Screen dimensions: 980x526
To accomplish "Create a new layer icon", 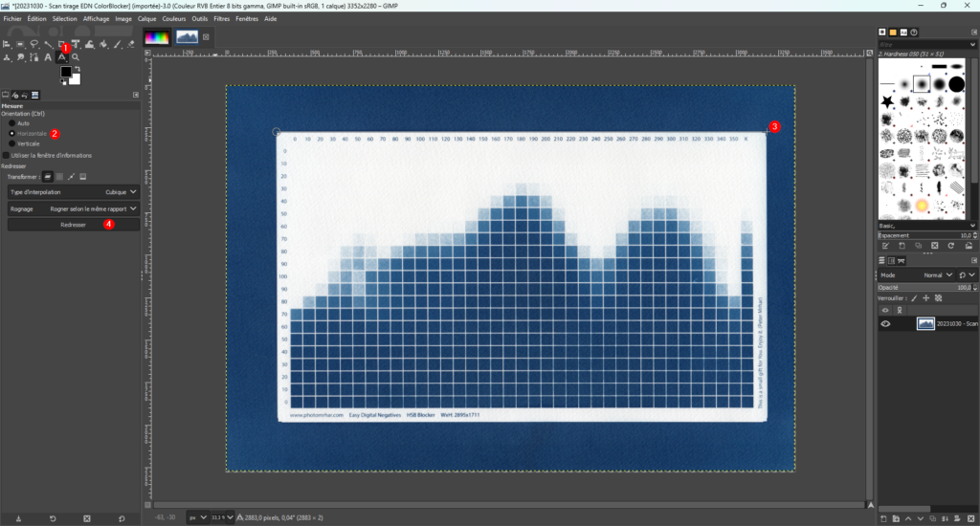I will [883, 518].
